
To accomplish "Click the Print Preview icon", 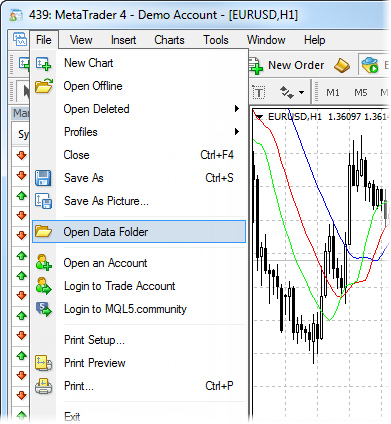I will coord(44,363).
